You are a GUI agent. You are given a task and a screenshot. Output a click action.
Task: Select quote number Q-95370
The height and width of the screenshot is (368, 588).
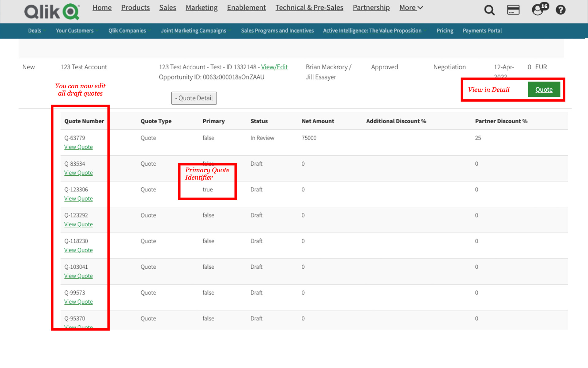pyautogui.click(x=75, y=318)
